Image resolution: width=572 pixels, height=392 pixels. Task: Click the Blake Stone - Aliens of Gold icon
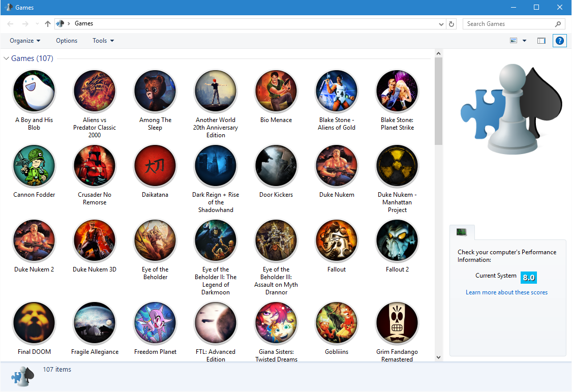click(337, 91)
